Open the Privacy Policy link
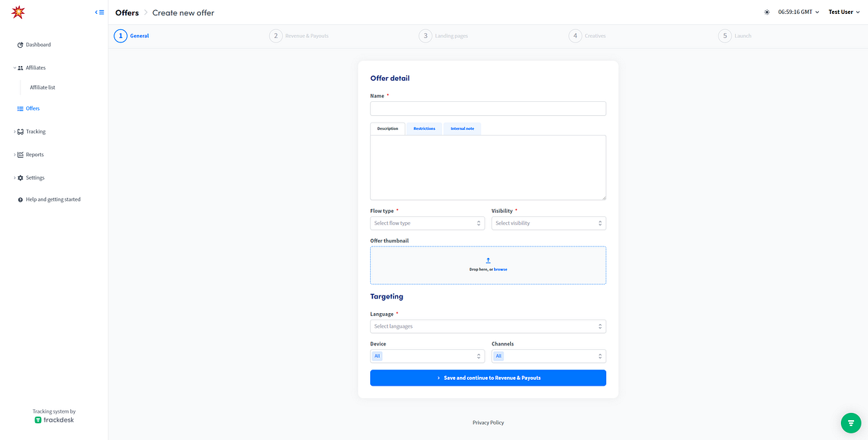Screen dimensions: 868x440 tap(488, 423)
